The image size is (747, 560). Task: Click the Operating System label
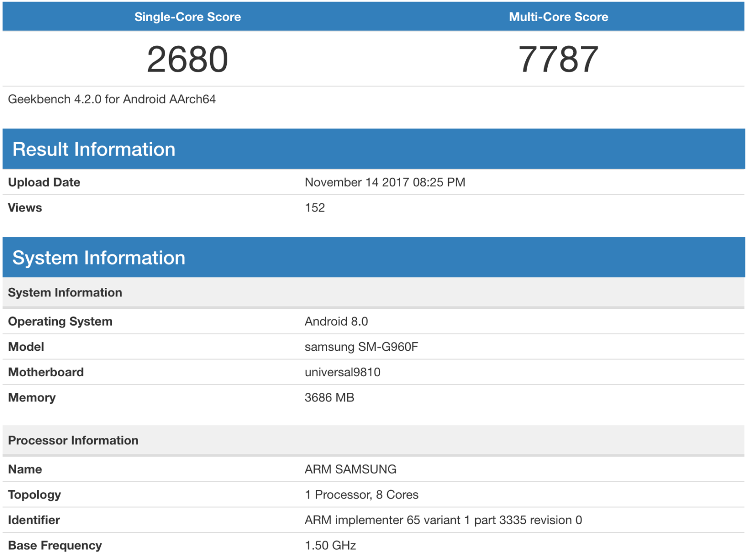point(60,321)
